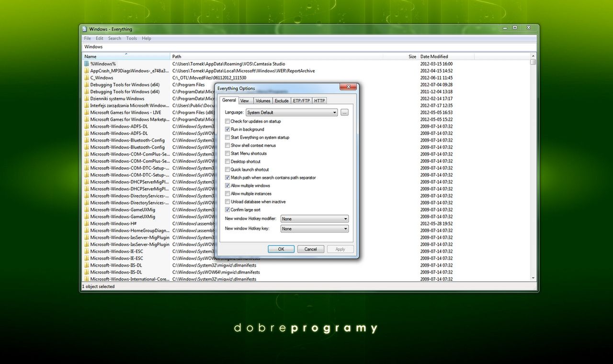Open the Language dropdown
This screenshot has width=613, height=364.
(292, 112)
